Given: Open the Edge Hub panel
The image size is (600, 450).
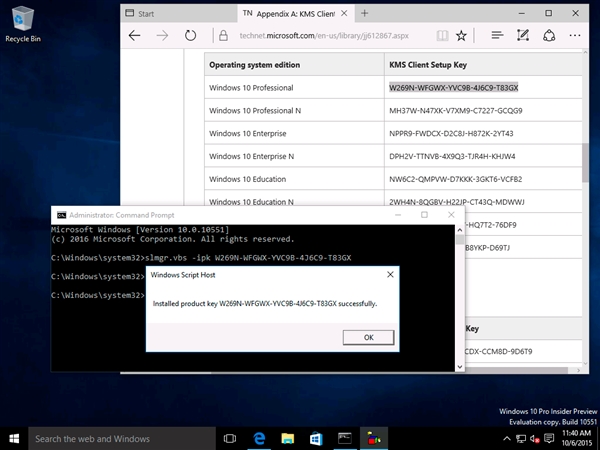Looking at the screenshot, I should point(497,35).
